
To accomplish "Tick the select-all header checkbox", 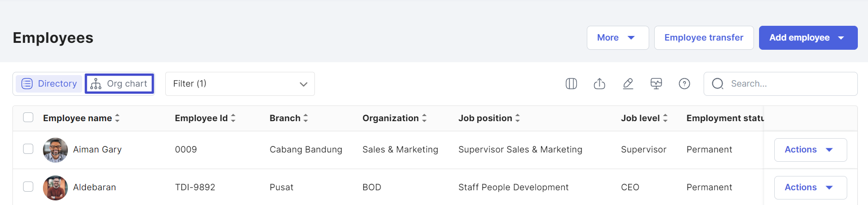I will (28, 117).
